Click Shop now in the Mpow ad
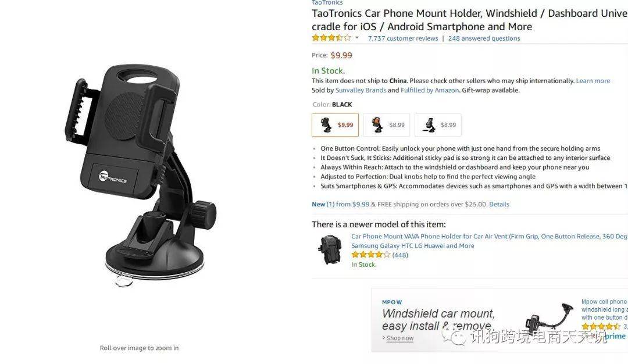The height and width of the screenshot is (364, 628). 399,338
